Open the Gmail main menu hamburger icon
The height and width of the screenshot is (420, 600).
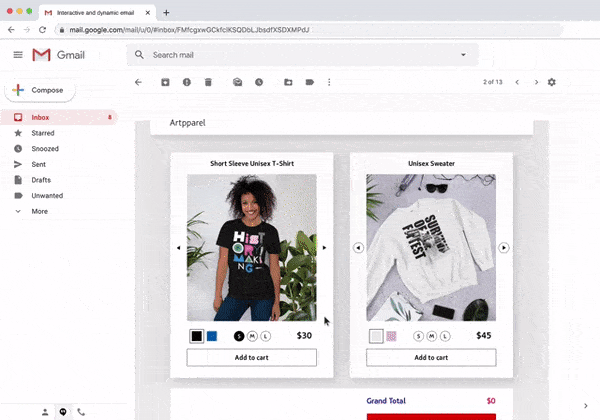tap(18, 55)
